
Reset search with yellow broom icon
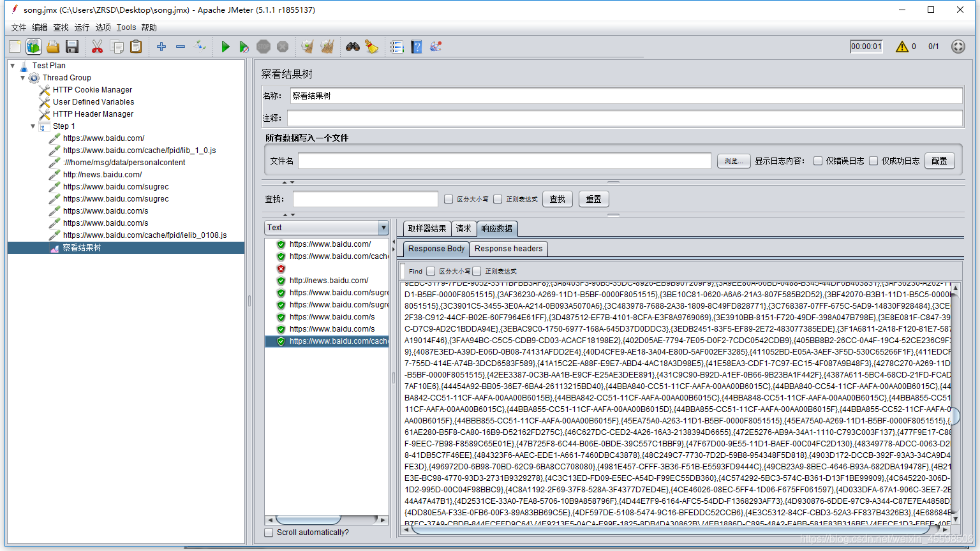(372, 47)
